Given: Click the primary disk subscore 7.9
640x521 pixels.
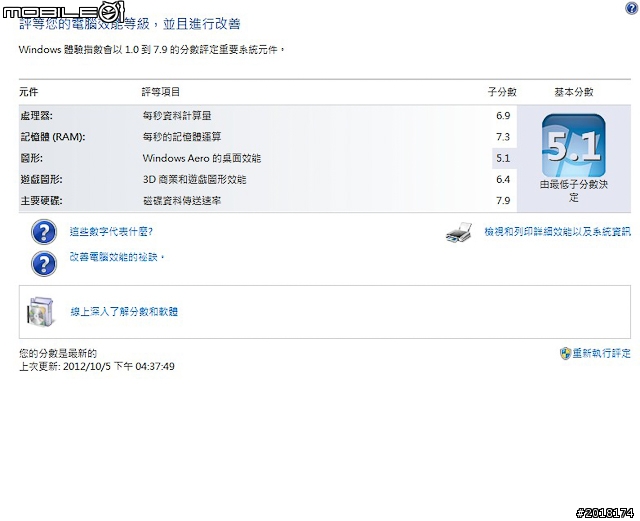Looking at the screenshot, I should click(503, 201).
